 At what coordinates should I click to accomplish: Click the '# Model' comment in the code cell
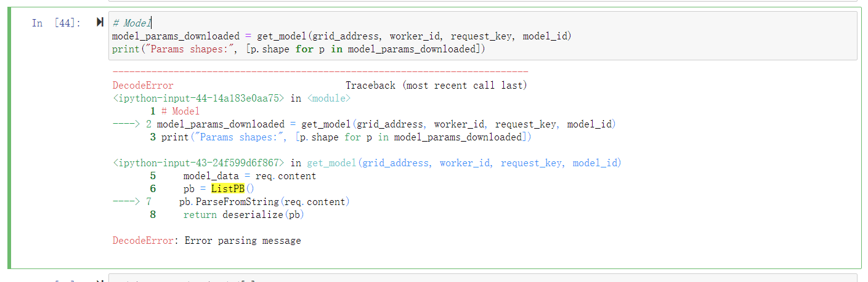click(132, 23)
